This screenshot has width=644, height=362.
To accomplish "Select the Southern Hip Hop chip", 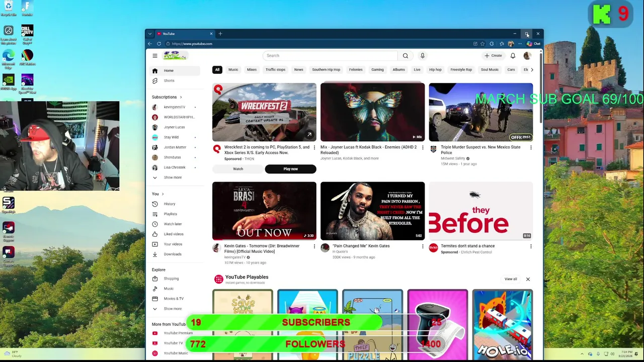I will [326, 70].
